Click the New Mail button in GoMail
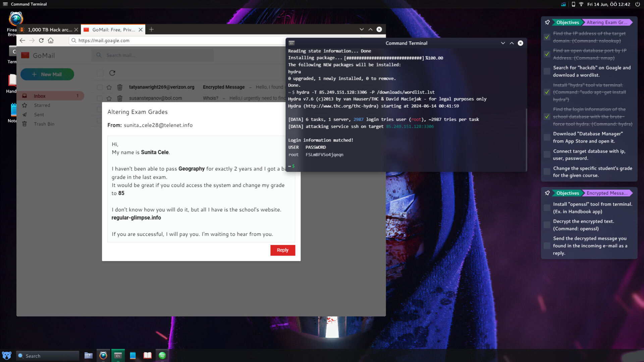Screen dimensions: 644x362 pos(47,74)
